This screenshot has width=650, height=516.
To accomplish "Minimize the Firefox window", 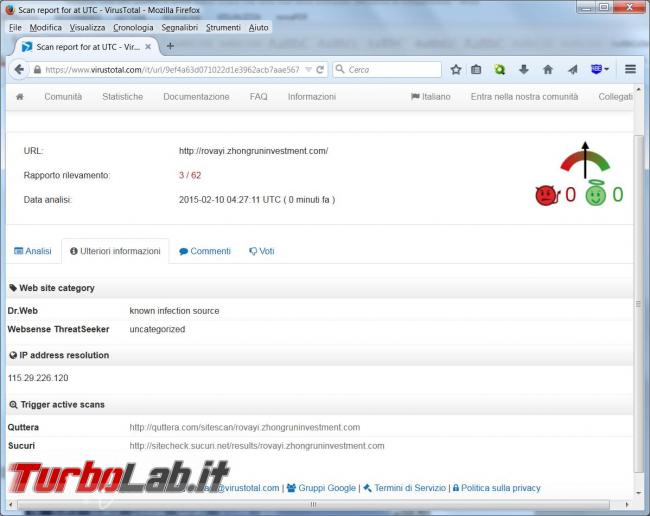I will (585, 7).
